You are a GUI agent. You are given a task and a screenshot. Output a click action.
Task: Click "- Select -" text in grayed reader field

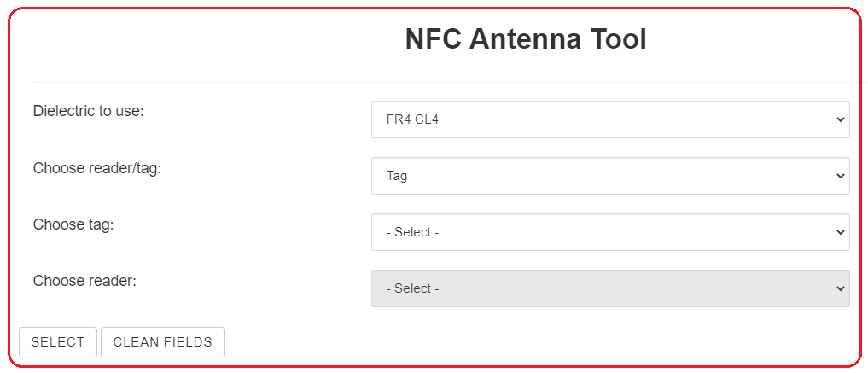tap(412, 288)
